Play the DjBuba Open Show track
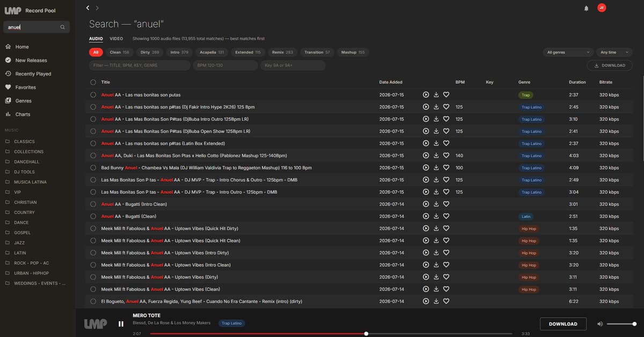The height and width of the screenshot is (337, 644). tap(426, 131)
